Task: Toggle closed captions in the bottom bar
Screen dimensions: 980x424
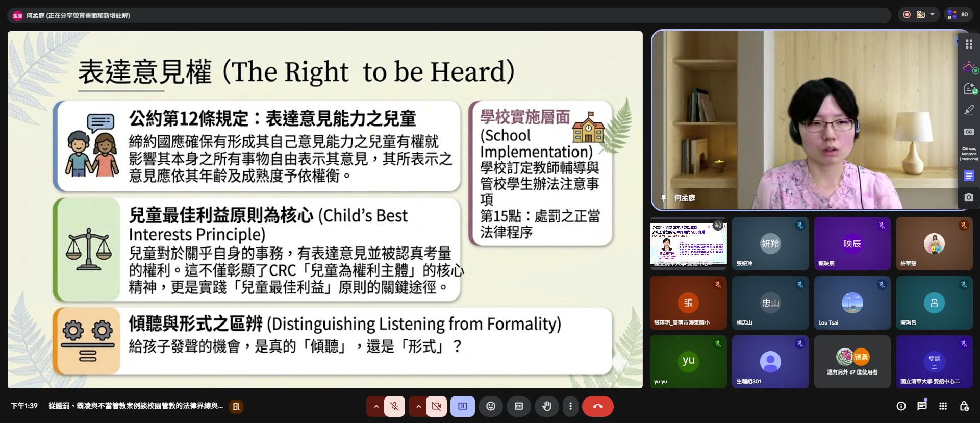Action: (x=519, y=406)
